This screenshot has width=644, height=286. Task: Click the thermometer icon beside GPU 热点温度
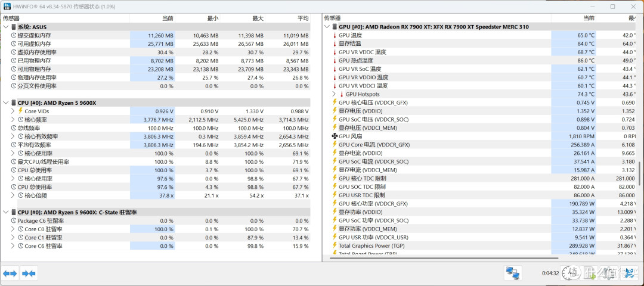click(x=335, y=60)
